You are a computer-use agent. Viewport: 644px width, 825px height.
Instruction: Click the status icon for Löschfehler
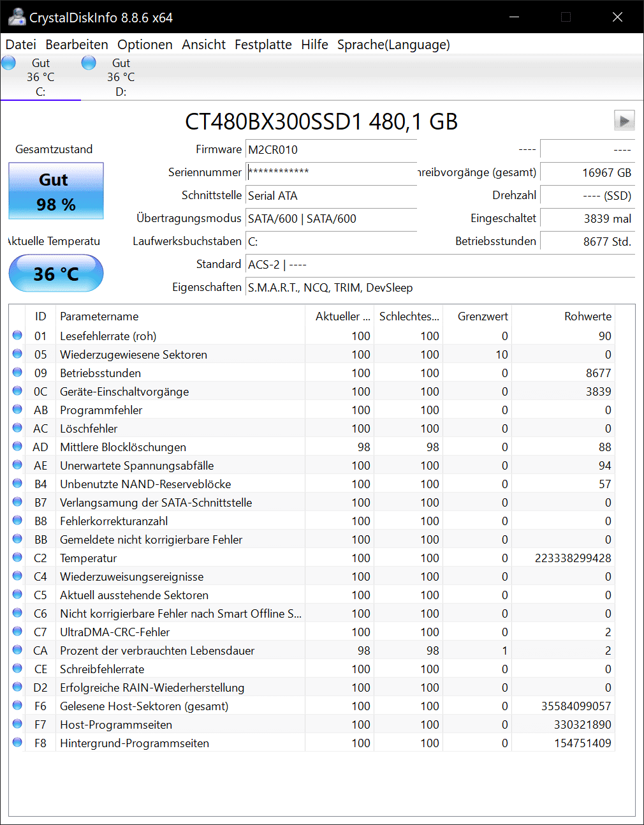[17, 427]
